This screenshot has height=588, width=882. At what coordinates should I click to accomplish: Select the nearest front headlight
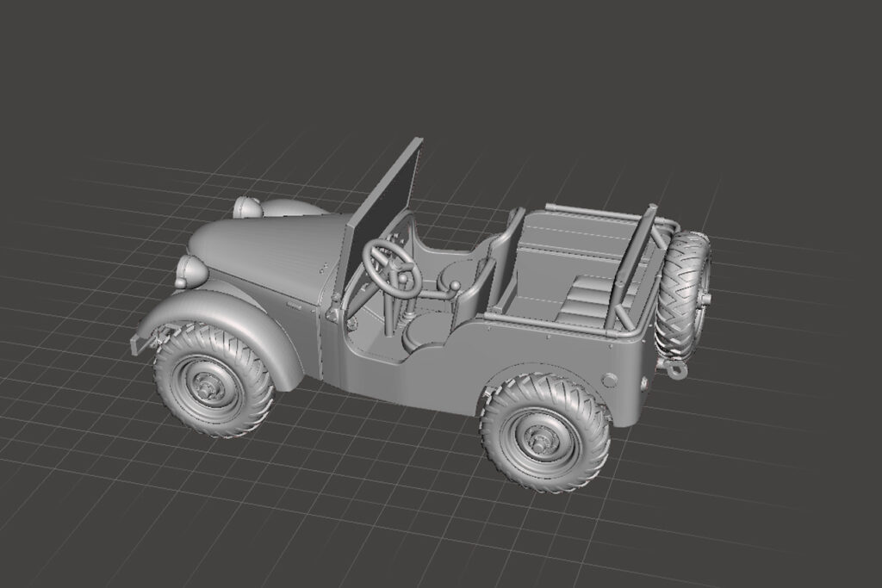(x=191, y=271)
